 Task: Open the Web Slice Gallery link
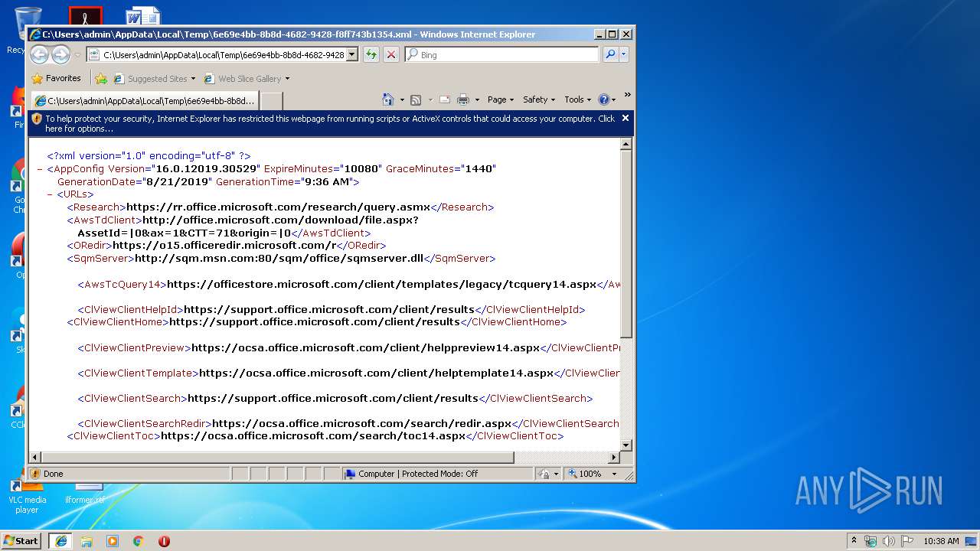247,78
